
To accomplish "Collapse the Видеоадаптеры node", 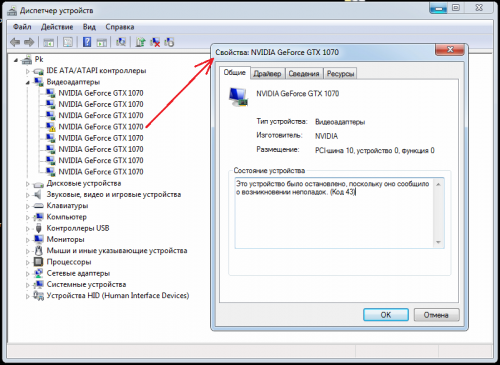I will [28, 83].
